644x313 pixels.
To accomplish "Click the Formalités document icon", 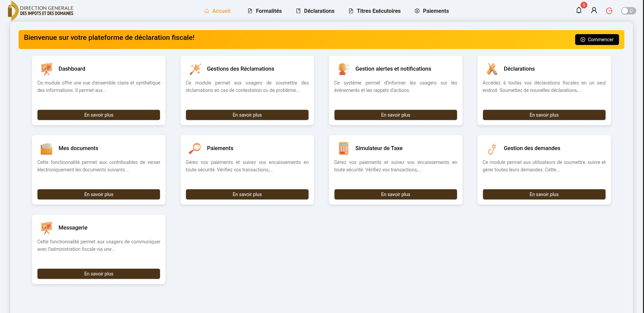I will tap(250, 11).
